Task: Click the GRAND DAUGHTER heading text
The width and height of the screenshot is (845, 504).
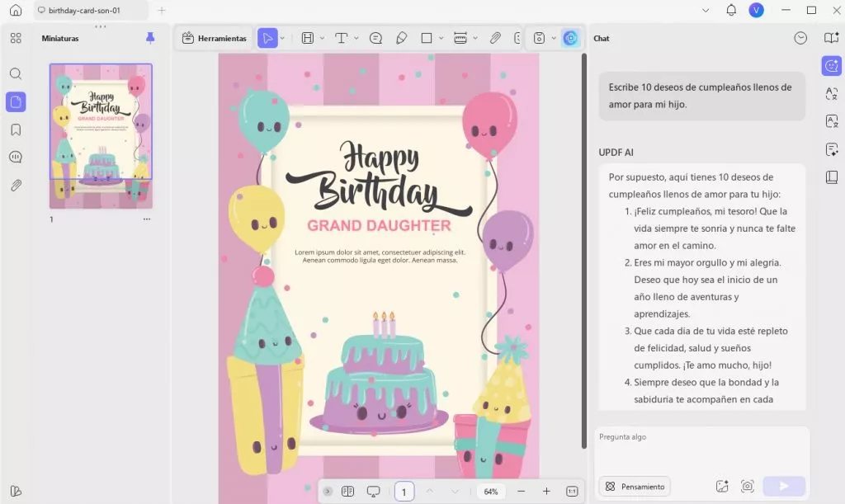Action: tap(379, 226)
